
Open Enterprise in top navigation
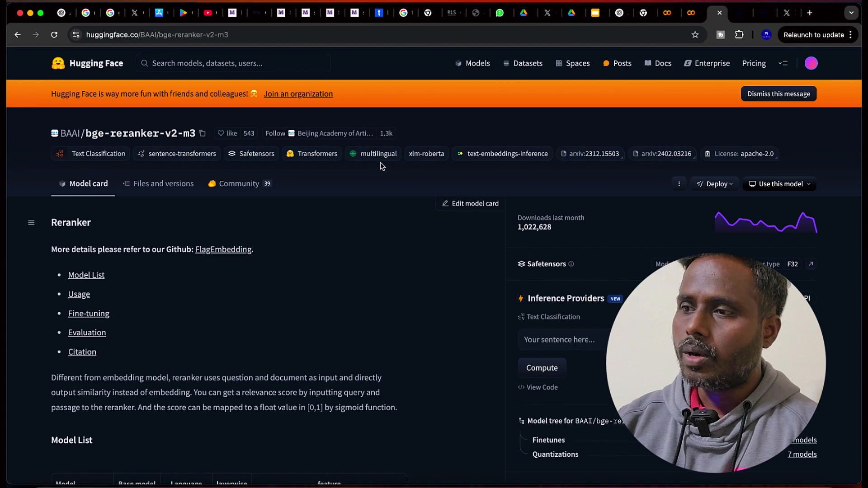(x=707, y=63)
